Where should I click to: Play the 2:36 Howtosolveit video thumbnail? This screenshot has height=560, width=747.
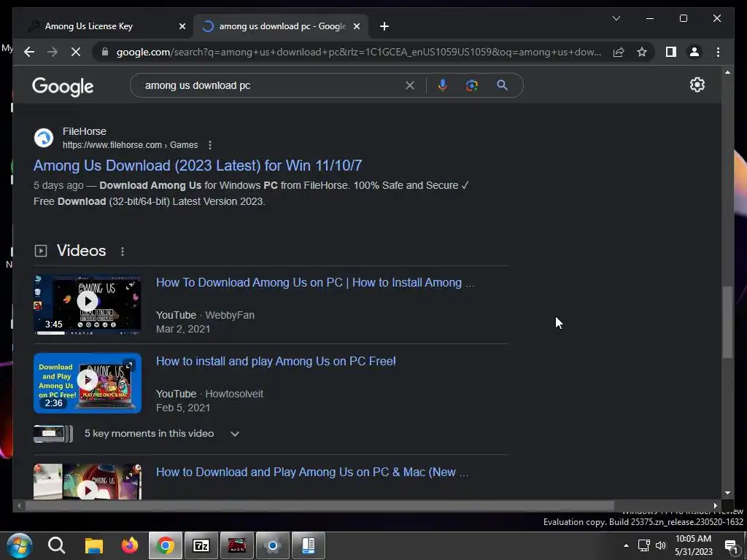coord(88,383)
